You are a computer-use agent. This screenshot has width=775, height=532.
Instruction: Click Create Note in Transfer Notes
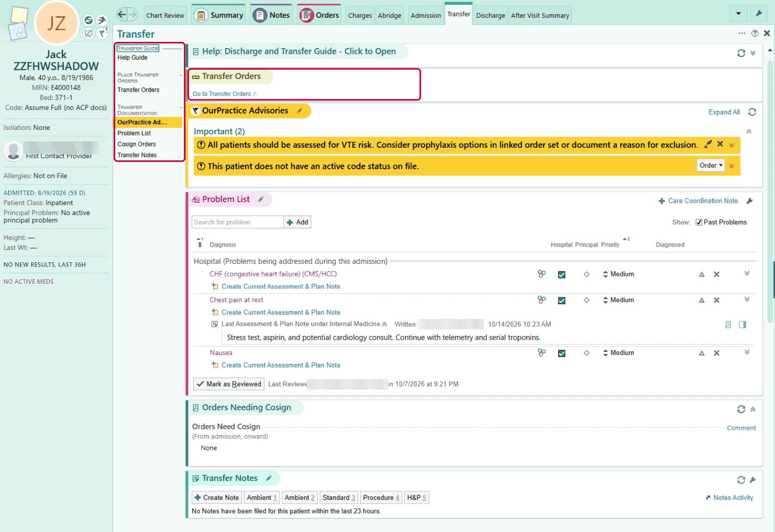[216, 497]
